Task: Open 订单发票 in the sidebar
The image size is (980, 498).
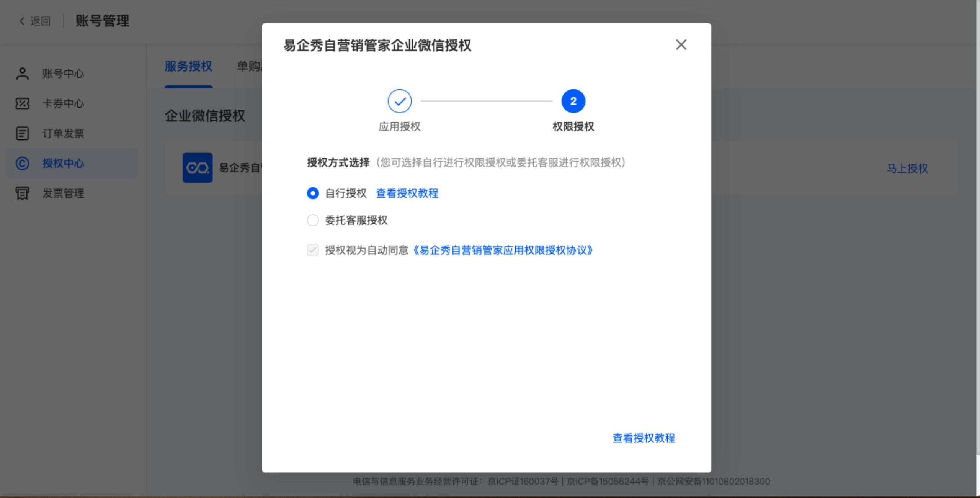Action: pyautogui.click(x=72, y=133)
